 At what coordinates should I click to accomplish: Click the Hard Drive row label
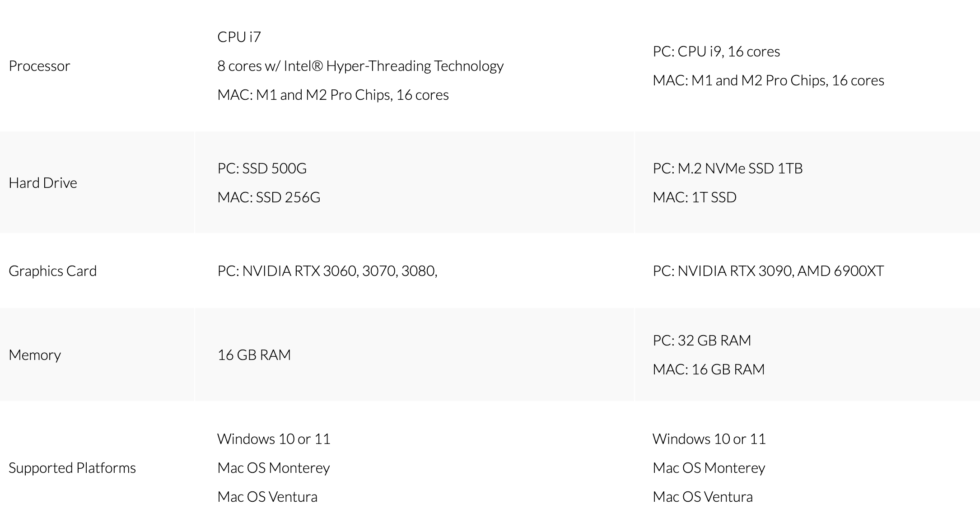pos(43,183)
